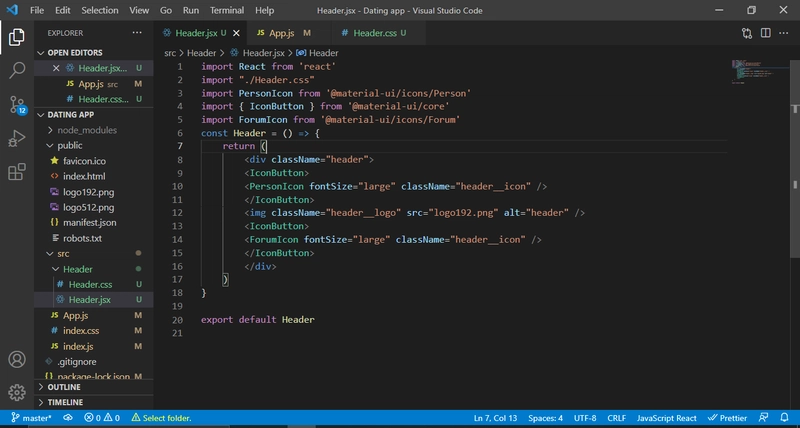Select App.js in Open Editors list
800x428 pixels.
(x=94, y=84)
